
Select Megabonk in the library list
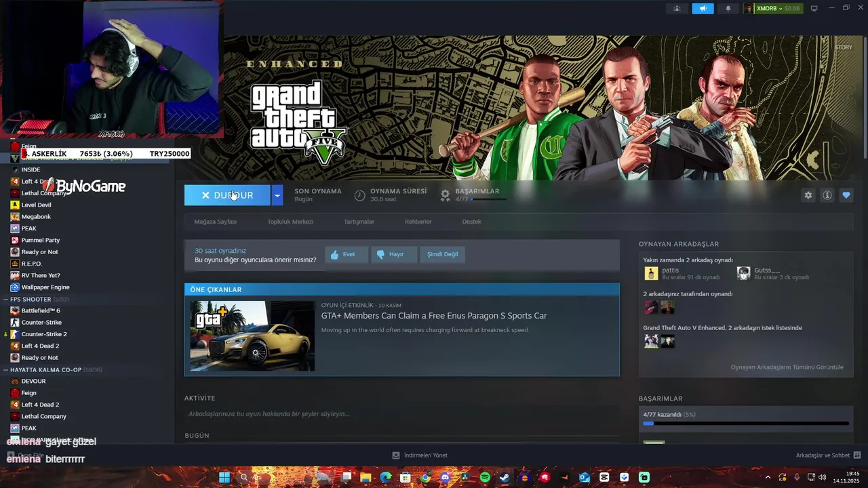36,217
